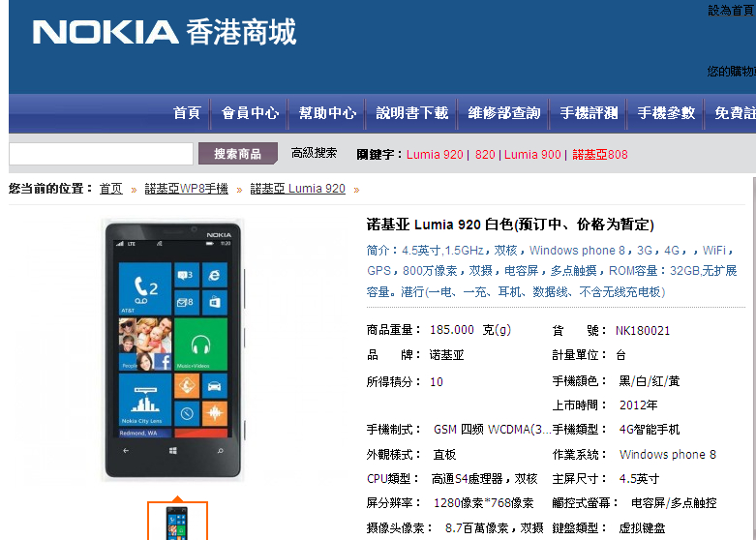Select the 諾基亞808 keyword link
Screen dimensions: 756x540
(600, 155)
